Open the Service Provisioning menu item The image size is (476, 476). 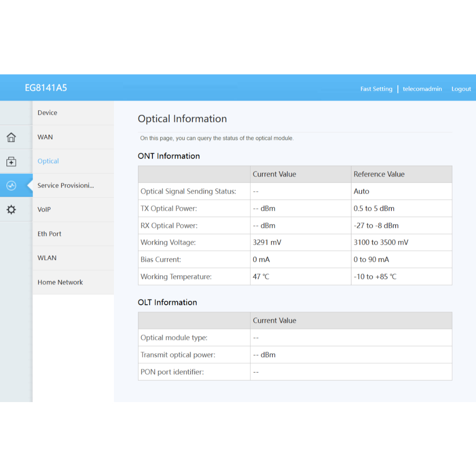coord(66,185)
